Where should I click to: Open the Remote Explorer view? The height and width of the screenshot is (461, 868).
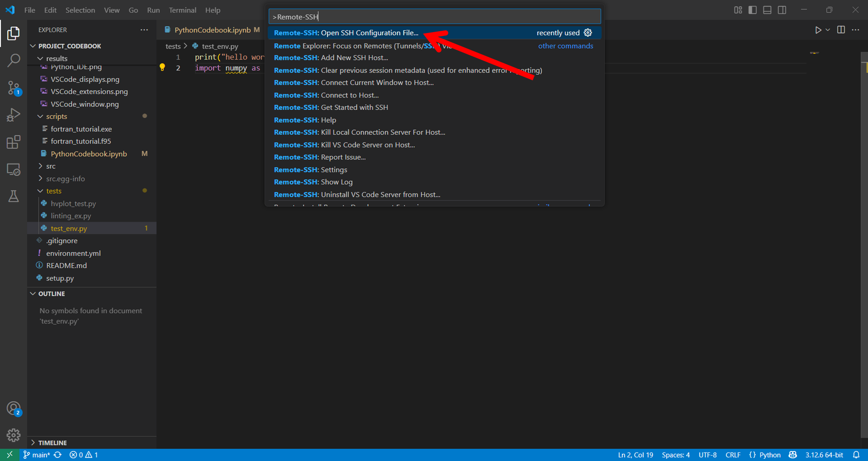13,170
